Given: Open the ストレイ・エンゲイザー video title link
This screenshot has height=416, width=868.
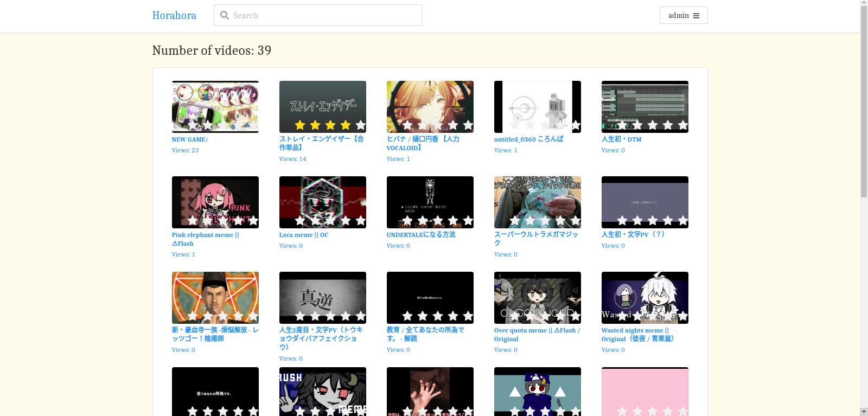Looking at the screenshot, I should [322, 143].
